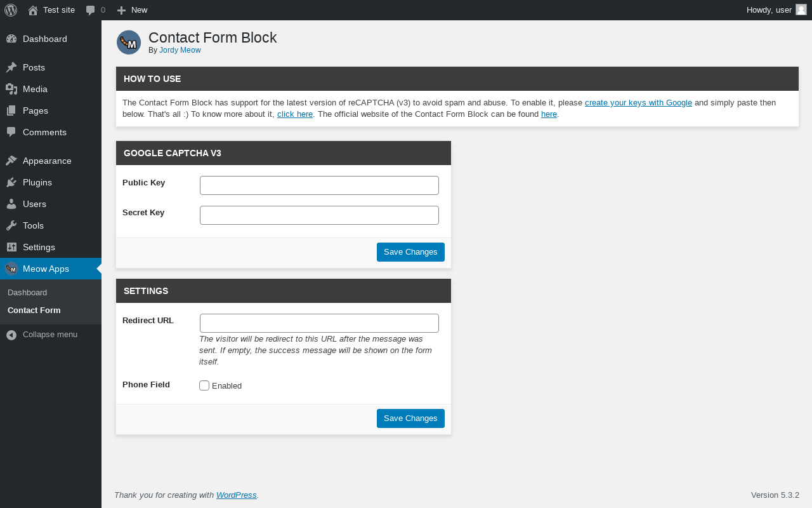The width and height of the screenshot is (812, 508).
Task: Open the comments bubble in admin bar
Action: 91,10
